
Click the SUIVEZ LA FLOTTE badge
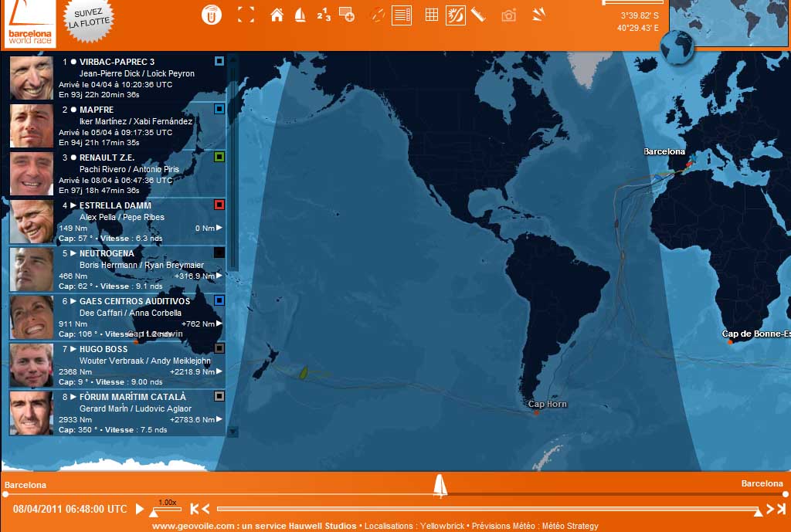click(89, 19)
